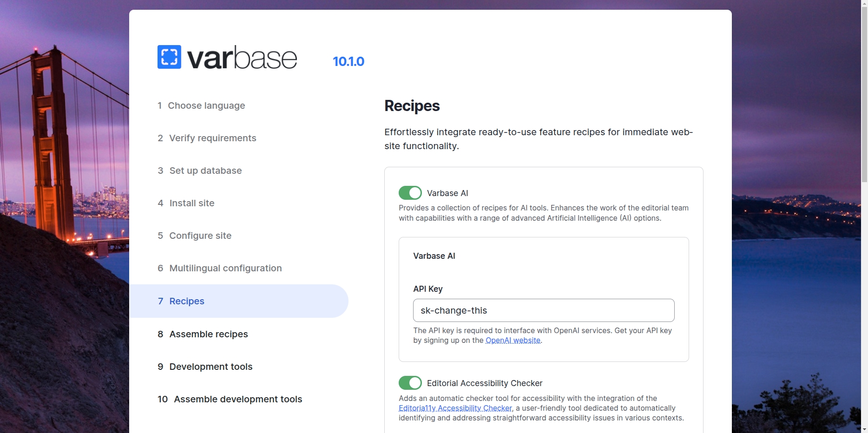Click the Varbase wordmark text
The width and height of the screenshot is (868, 433).
[x=242, y=58]
